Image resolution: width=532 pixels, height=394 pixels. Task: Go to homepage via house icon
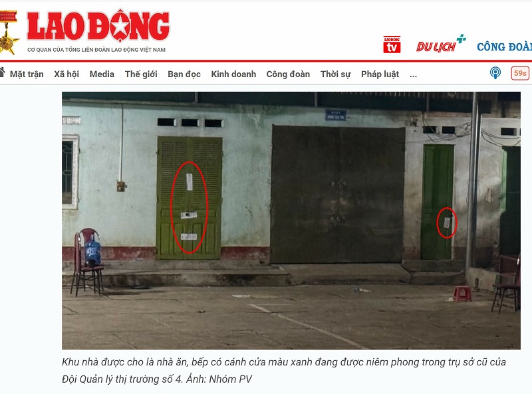click(2, 72)
